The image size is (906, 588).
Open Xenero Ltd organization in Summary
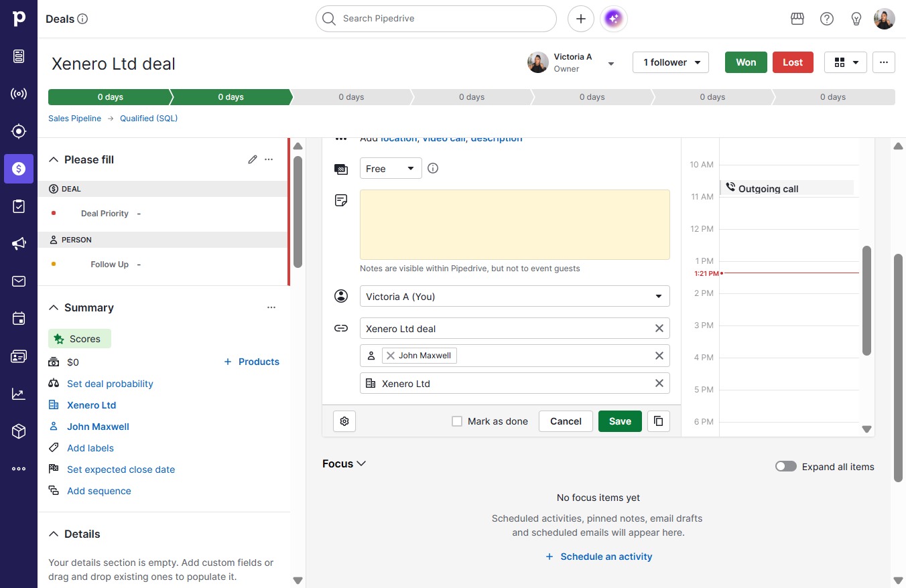click(x=91, y=405)
